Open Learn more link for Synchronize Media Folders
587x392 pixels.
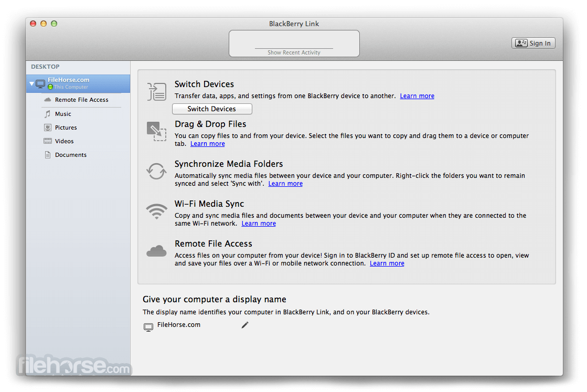(x=285, y=184)
